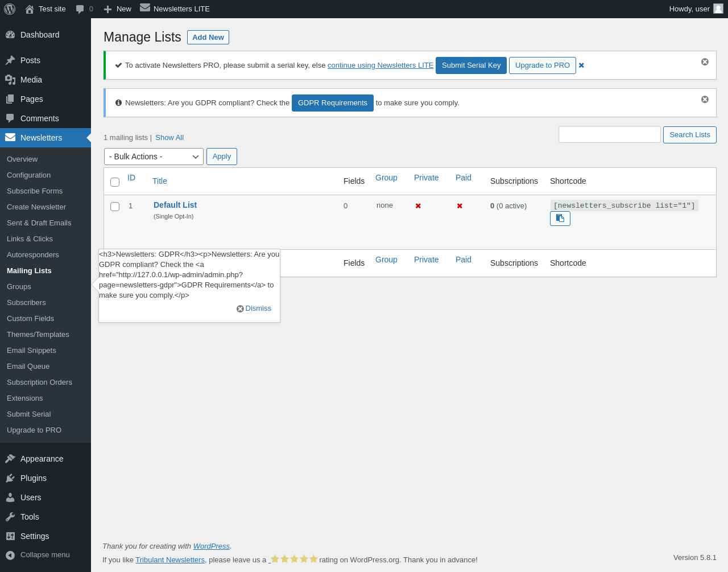728x572 pixels.
Task: Check the Default List row checkbox
Action: click(x=115, y=207)
